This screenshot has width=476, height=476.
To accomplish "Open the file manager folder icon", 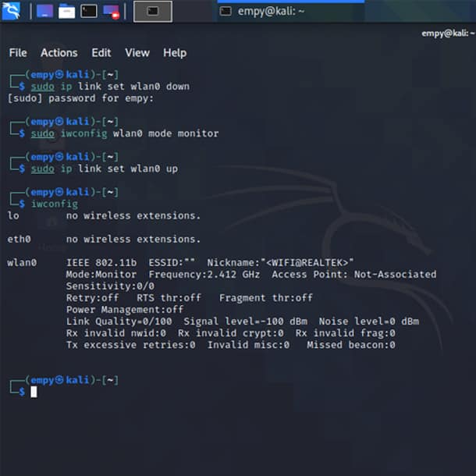I will click(66, 11).
